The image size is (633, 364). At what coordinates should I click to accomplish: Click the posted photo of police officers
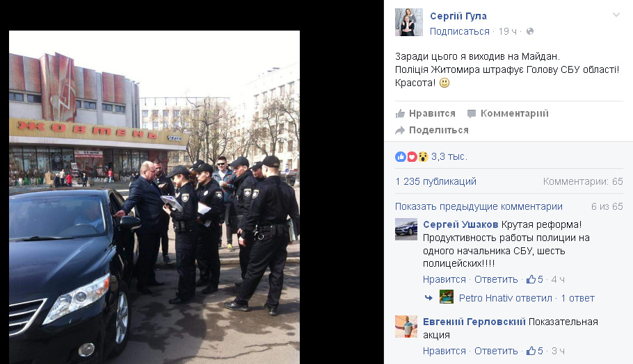pyautogui.click(x=154, y=197)
